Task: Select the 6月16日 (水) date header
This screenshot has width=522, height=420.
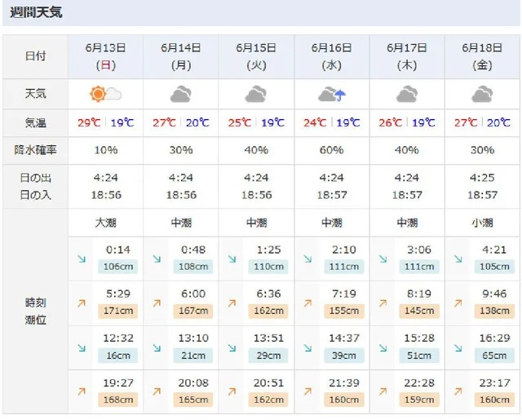Action: [x=331, y=55]
